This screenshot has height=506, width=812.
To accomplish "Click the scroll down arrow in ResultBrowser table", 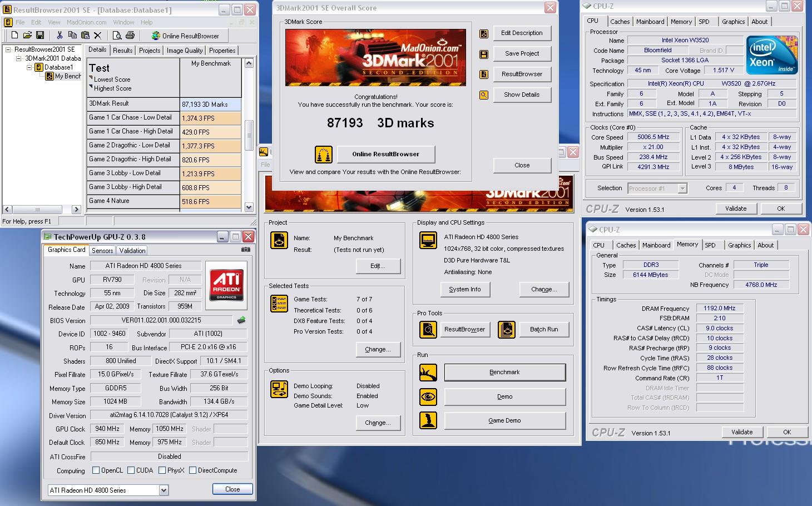I will [x=249, y=207].
